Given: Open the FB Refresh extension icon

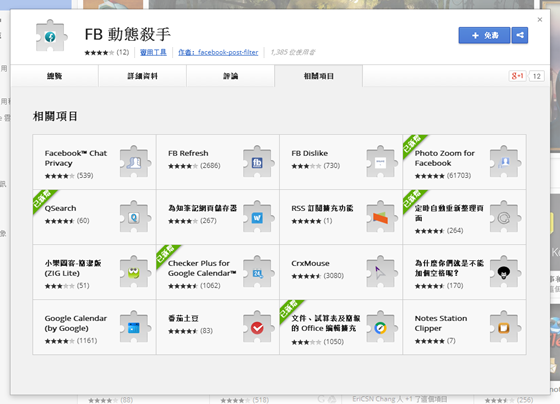Looking at the screenshot, I should [x=259, y=162].
